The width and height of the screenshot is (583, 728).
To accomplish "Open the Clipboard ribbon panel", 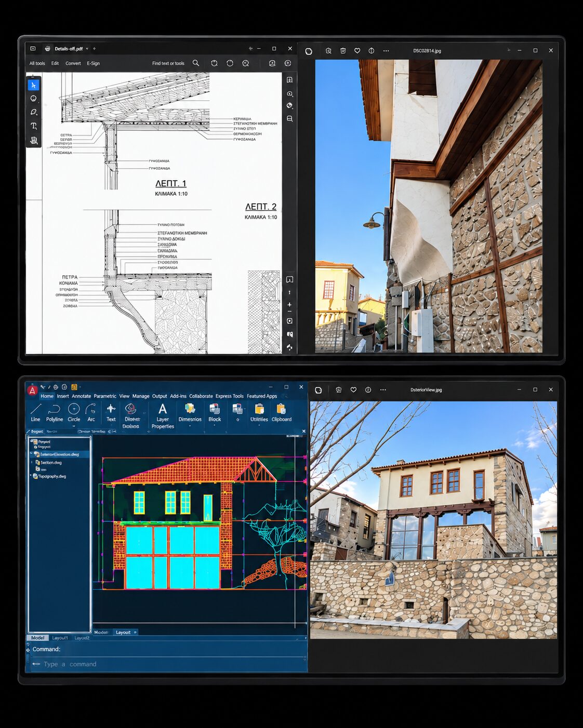I will tap(281, 413).
